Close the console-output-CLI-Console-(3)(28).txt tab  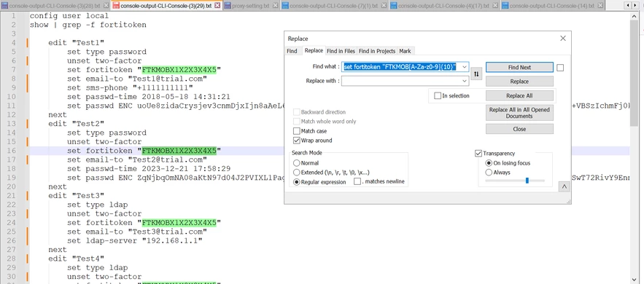[106, 6]
